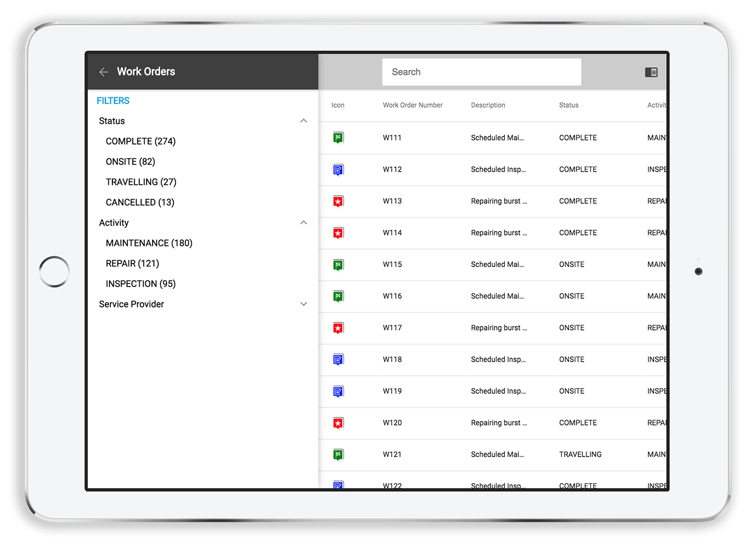
Task: Click COMPLETE status cell of W111
Action: tap(578, 138)
